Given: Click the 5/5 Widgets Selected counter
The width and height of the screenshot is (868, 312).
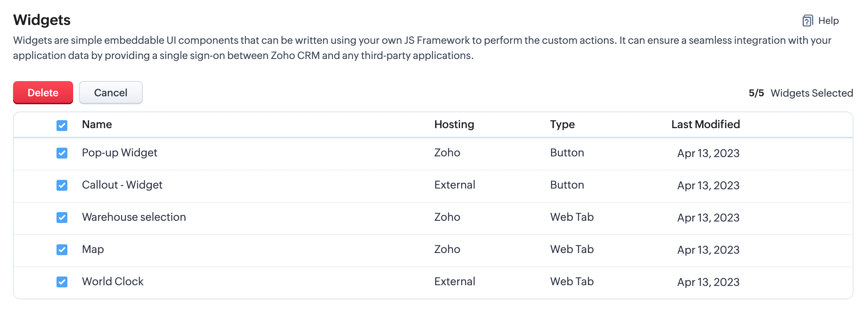Looking at the screenshot, I should point(801,93).
